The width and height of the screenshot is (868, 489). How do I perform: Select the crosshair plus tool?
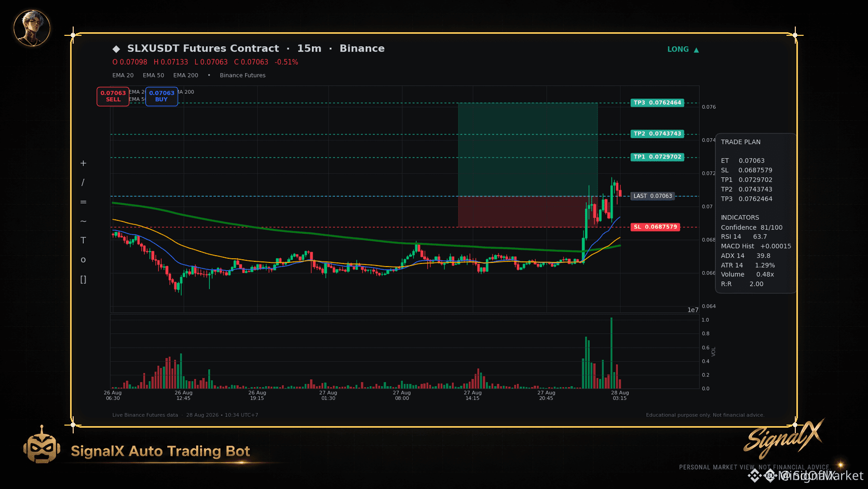coord(83,163)
